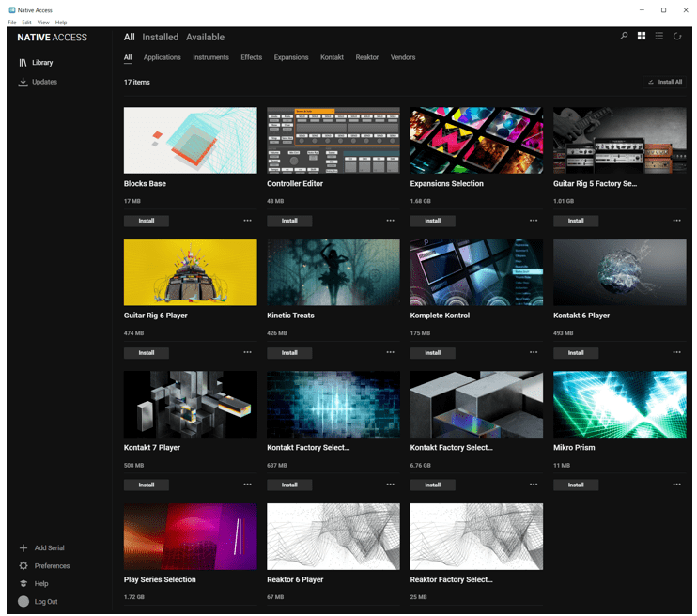
Task: Open the View menu
Action: click(43, 23)
